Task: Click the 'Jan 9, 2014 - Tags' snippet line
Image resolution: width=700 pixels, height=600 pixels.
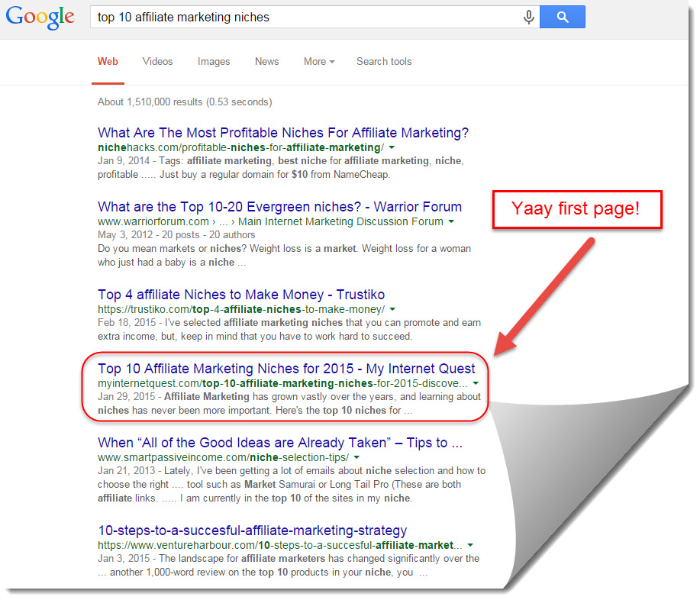Action: click(281, 161)
